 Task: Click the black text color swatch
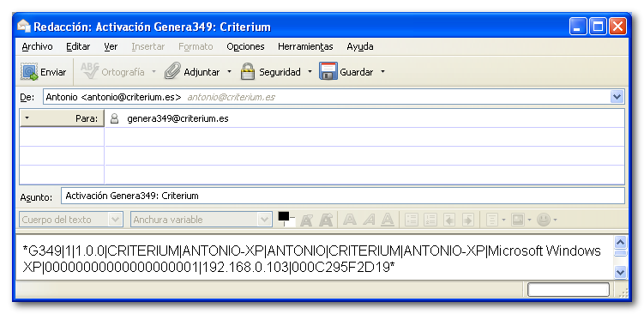tap(283, 216)
